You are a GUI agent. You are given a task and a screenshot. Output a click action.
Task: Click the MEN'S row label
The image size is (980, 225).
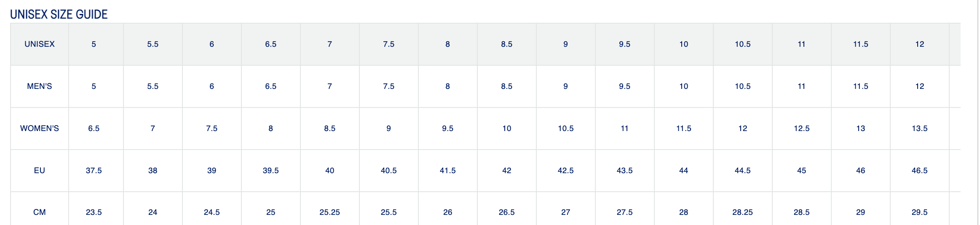point(40,86)
